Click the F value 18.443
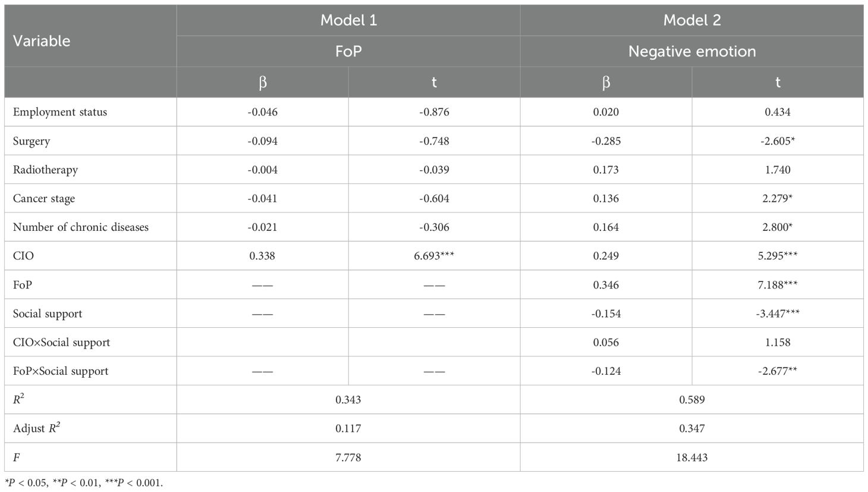 (692, 457)
